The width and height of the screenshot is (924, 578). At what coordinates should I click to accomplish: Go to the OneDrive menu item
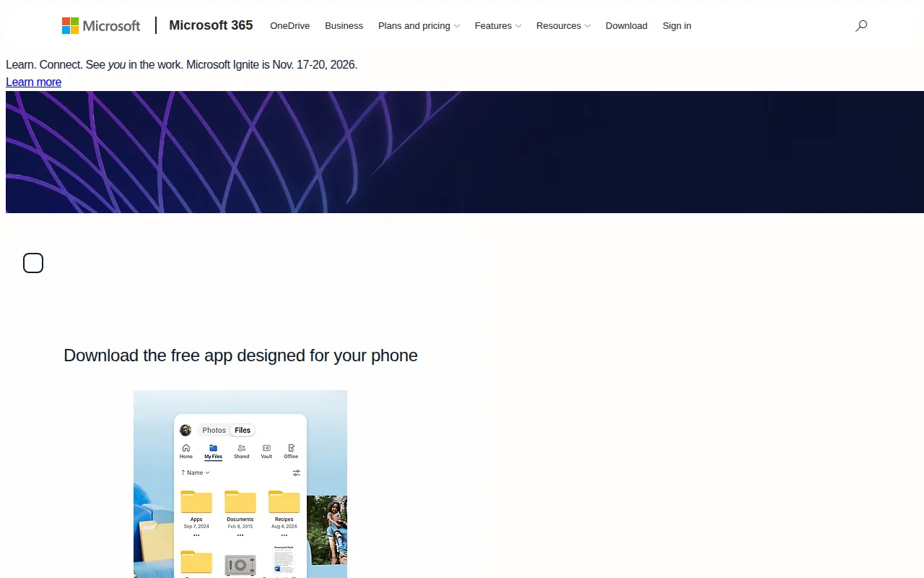coord(290,26)
